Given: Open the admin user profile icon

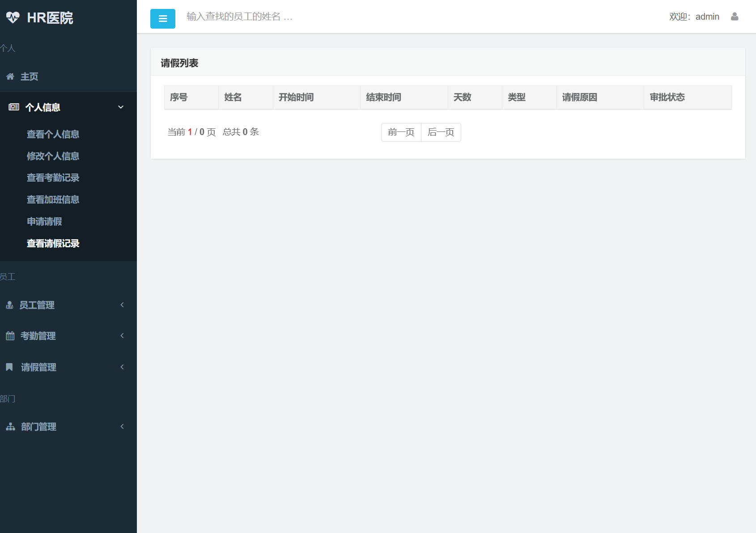Looking at the screenshot, I should tap(734, 17).
